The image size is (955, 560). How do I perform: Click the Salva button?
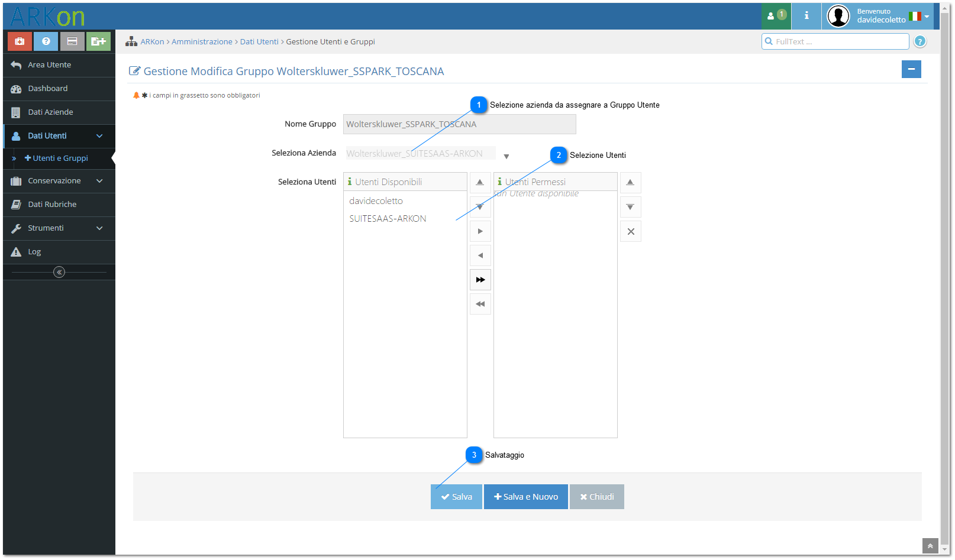pos(456,497)
